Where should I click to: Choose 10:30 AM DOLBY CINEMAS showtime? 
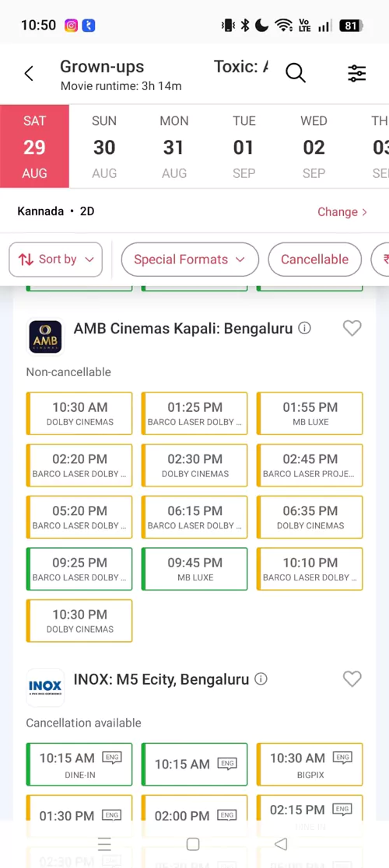(x=79, y=413)
